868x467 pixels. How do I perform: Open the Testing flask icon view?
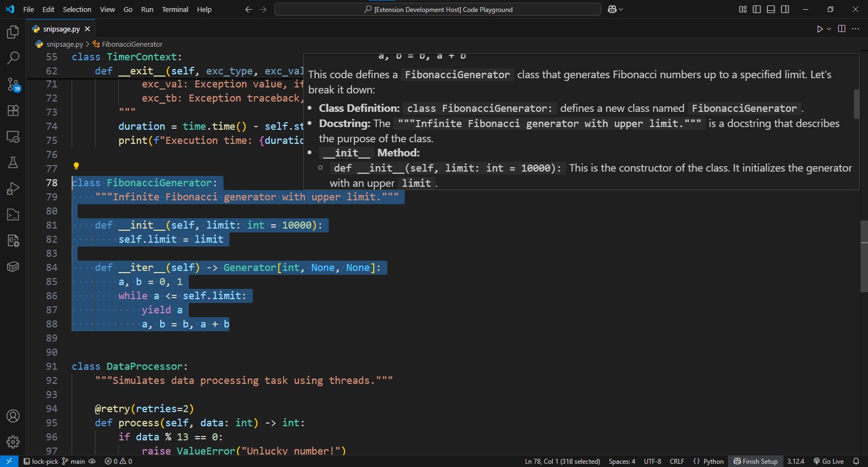[x=13, y=162]
